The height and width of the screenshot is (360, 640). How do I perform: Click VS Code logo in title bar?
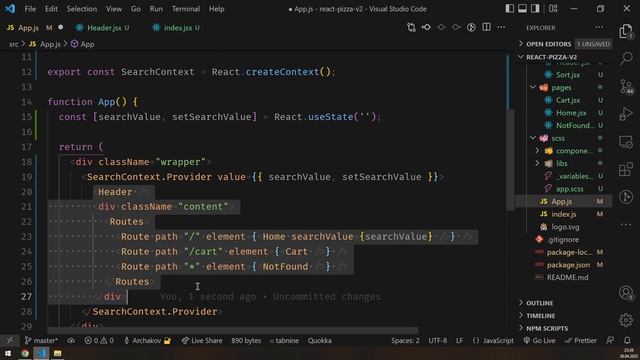coord(10,9)
